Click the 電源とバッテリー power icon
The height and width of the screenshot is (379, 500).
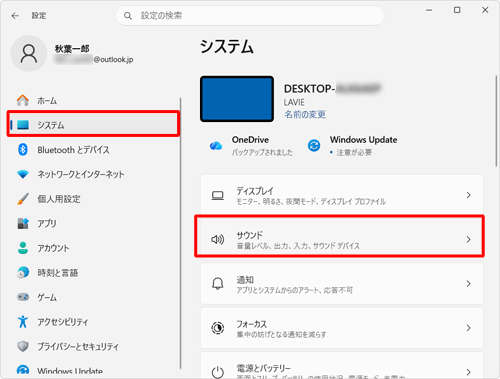coord(218,372)
